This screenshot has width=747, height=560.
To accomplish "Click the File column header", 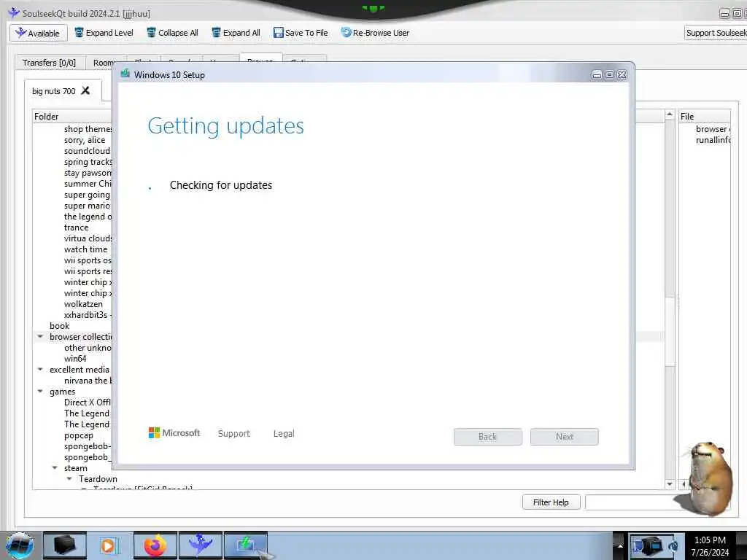I will click(x=704, y=116).
